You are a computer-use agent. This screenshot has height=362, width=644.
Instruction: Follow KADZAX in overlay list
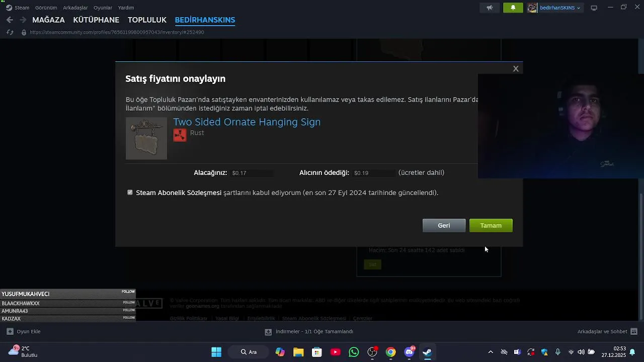tap(129, 318)
